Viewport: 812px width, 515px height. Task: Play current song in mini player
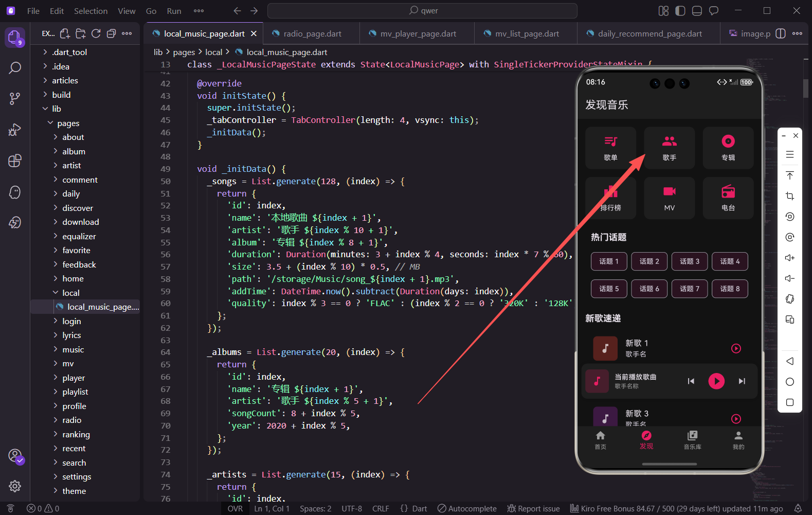point(716,381)
